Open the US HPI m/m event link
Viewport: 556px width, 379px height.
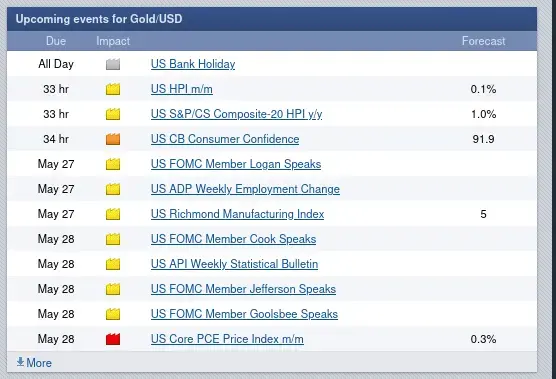182,89
